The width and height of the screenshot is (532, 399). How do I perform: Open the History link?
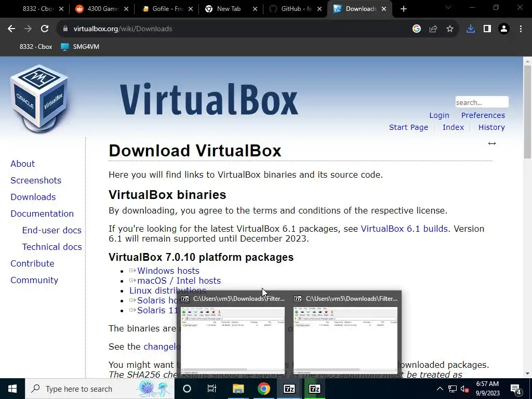click(491, 127)
